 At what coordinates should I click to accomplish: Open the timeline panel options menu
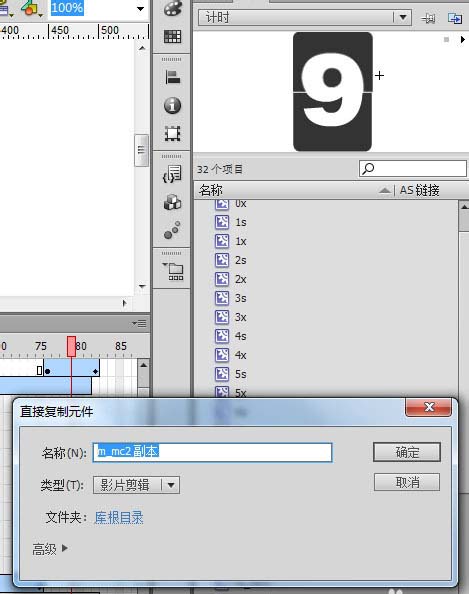[139, 324]
